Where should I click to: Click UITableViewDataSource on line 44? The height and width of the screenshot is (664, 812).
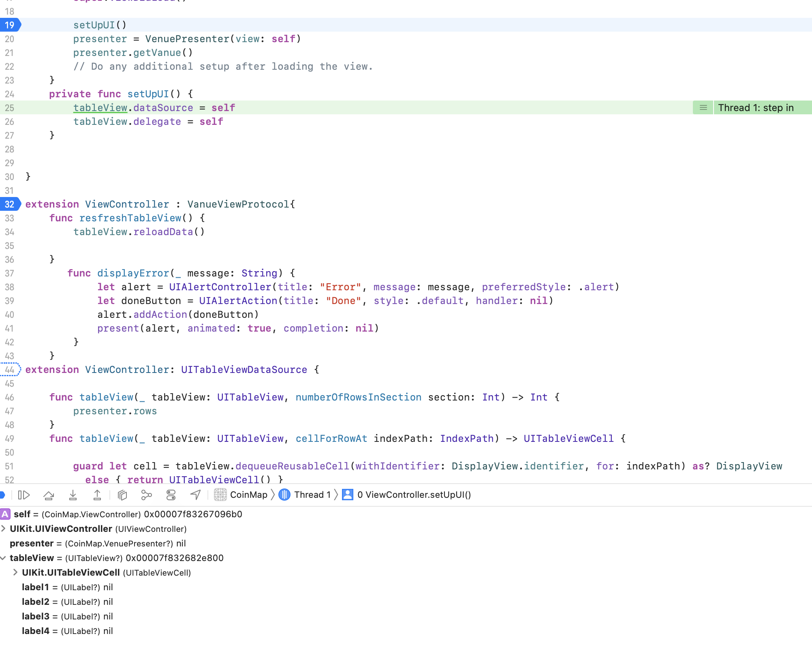(244, 370)
